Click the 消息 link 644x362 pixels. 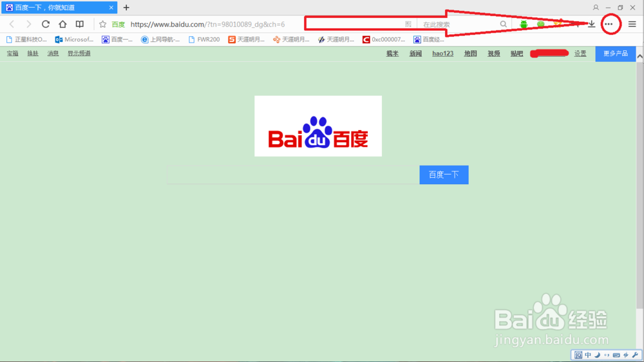coord(53,53)
